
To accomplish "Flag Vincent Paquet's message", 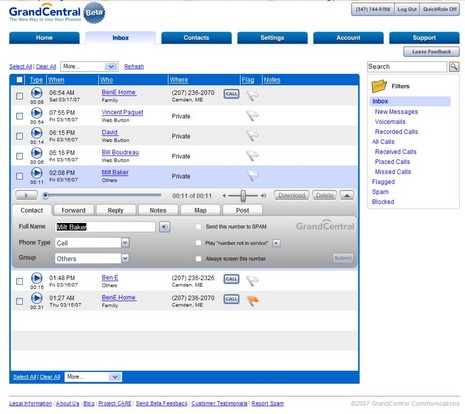I will click(252, 116).
